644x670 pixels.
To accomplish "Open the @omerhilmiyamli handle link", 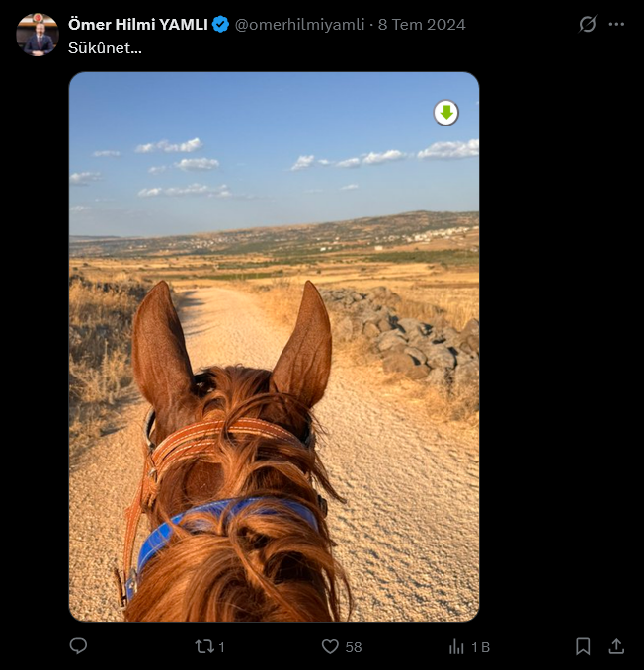I will 300,25.
